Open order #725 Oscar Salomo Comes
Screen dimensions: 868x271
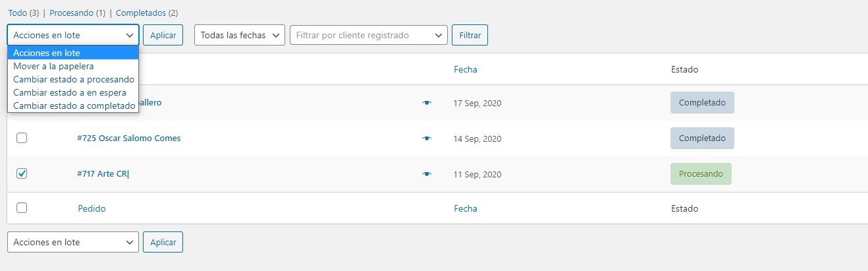pyautogui.click(x=129, y=138)
